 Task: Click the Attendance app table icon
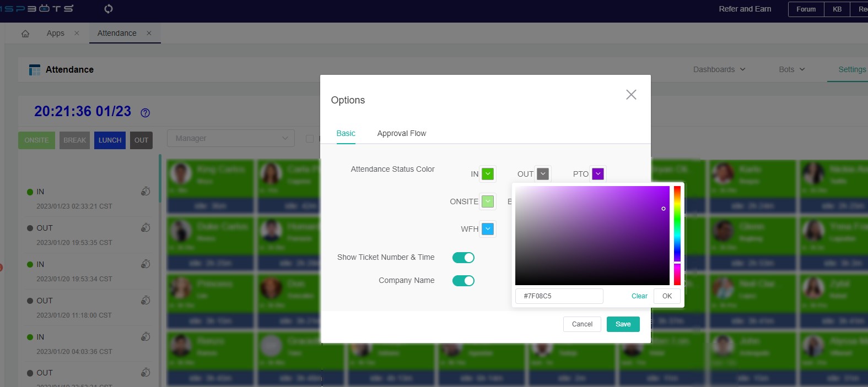point(35,70)
